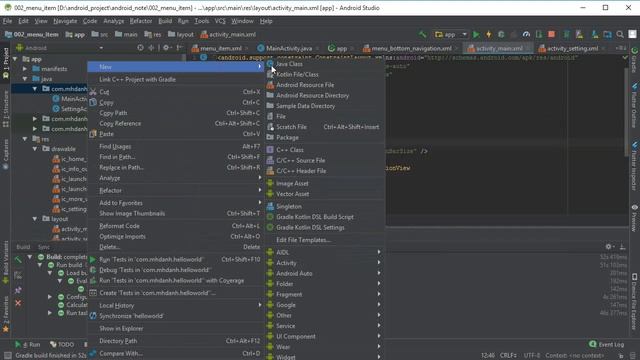Viewport: 640px width, 360px height.
Task: Open the Refactor submenu in context menu
Action: [x=176, y=191]
